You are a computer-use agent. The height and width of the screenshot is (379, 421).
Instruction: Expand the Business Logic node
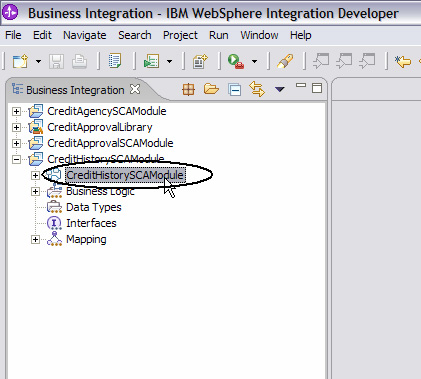click(35, 191)
